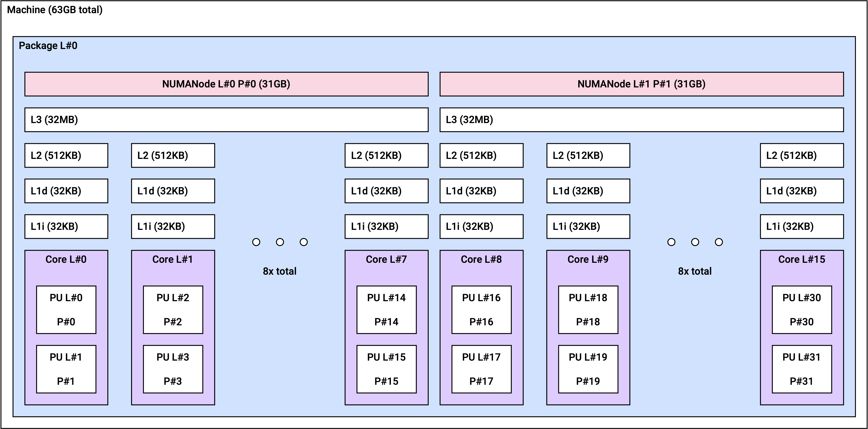Click the Core L#8 label
Image resolution: width=868 pixels, height=429 pixels.
[x=481, y=259]
